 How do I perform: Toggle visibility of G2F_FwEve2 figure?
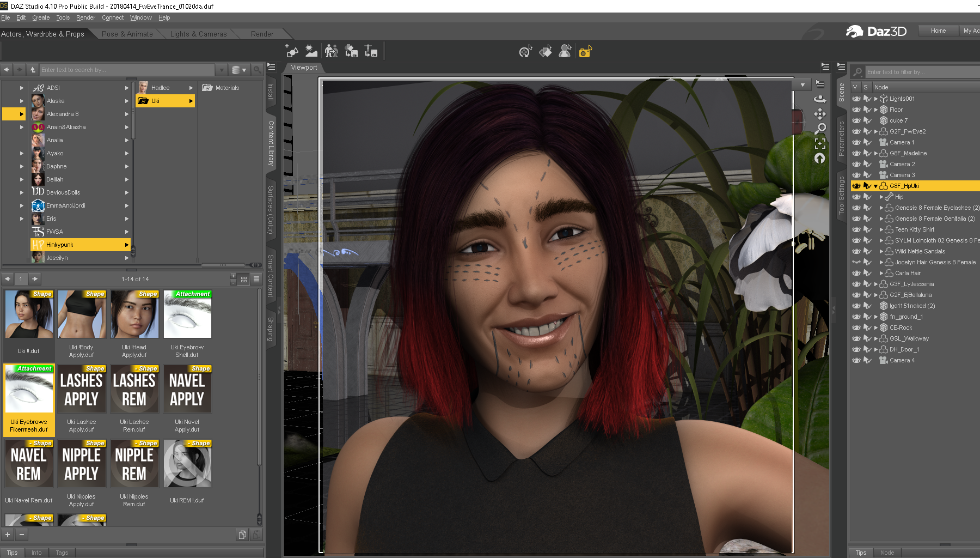click(856, 131)
